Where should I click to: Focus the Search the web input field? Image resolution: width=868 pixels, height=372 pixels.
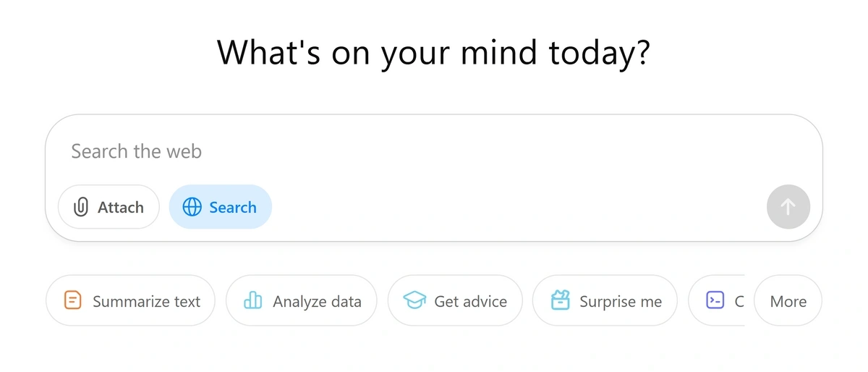[434, 151]
